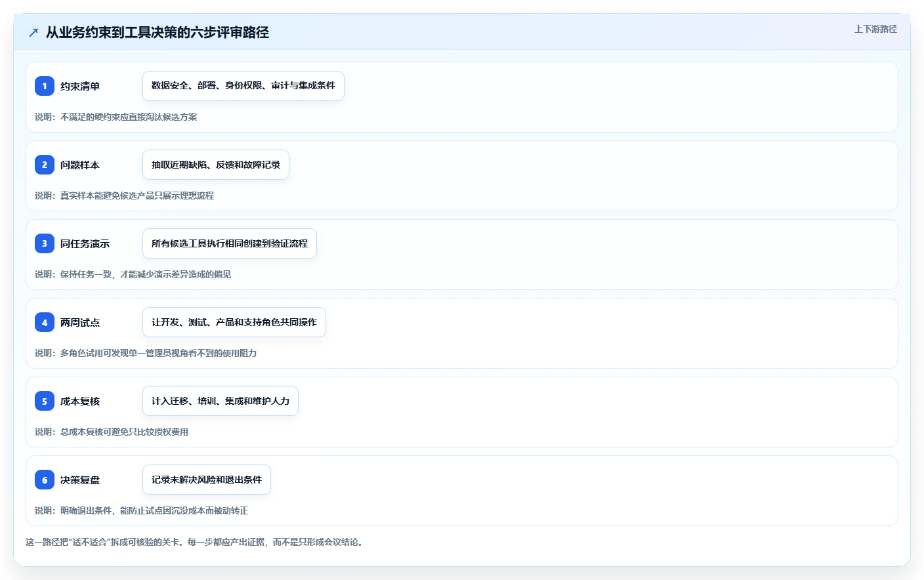
Task: Click the heading 从业务约束到工具决策的六步评审路径
Action: point(157,32)
